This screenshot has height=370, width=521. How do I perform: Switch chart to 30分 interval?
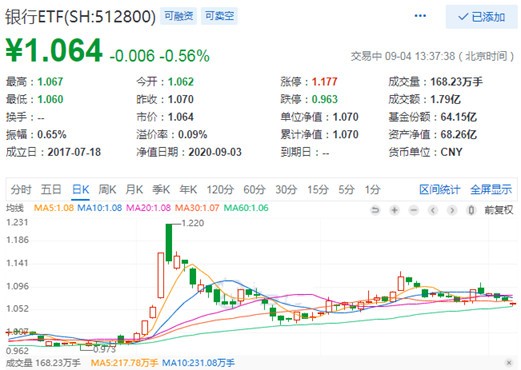pos(286,189)
